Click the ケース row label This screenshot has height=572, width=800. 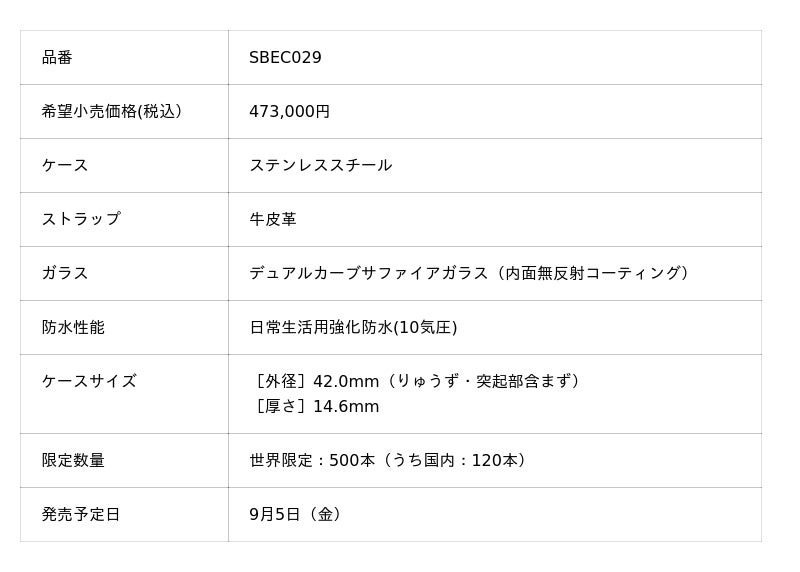click(x=65, y=166)
